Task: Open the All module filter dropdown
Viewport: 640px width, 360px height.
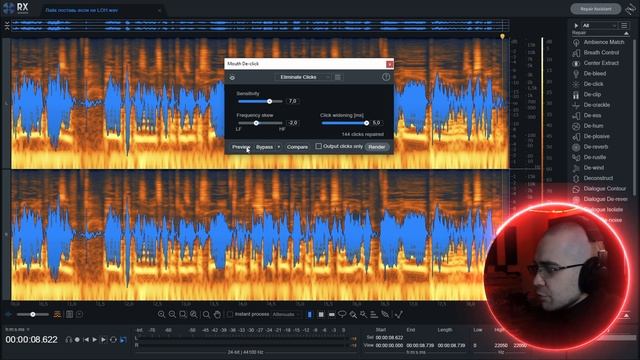Action: coord(599,25)
